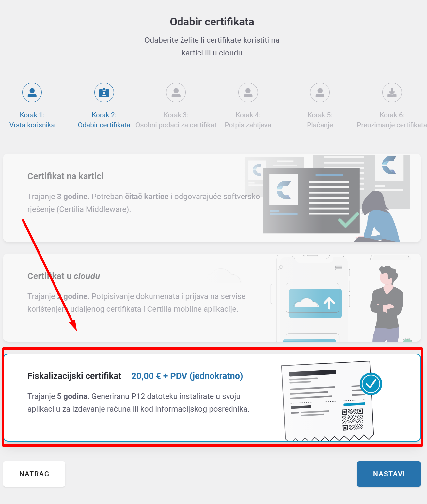Click the 20,00 € + PDV price text
This screenshot has width=427, height=504.
click(x=187, y=376)
